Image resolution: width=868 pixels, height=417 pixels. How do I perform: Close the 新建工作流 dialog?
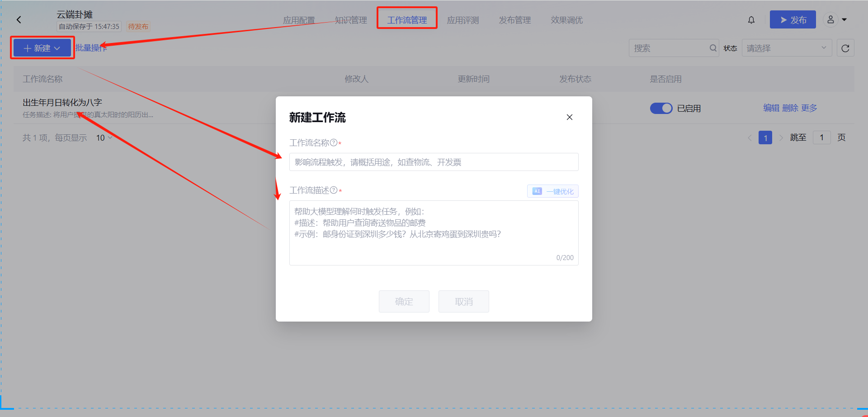(x=570, y=117)
